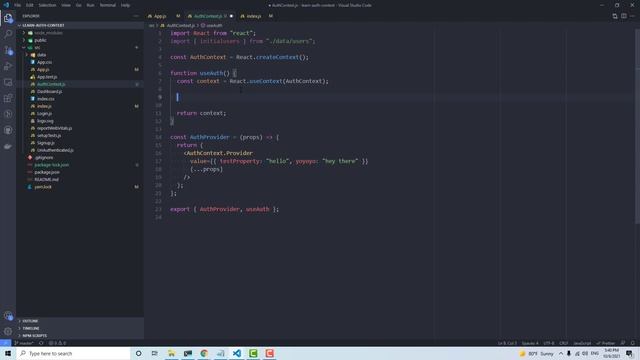Open package.json in the explorer
640x360 pixels.
(47, 172)
